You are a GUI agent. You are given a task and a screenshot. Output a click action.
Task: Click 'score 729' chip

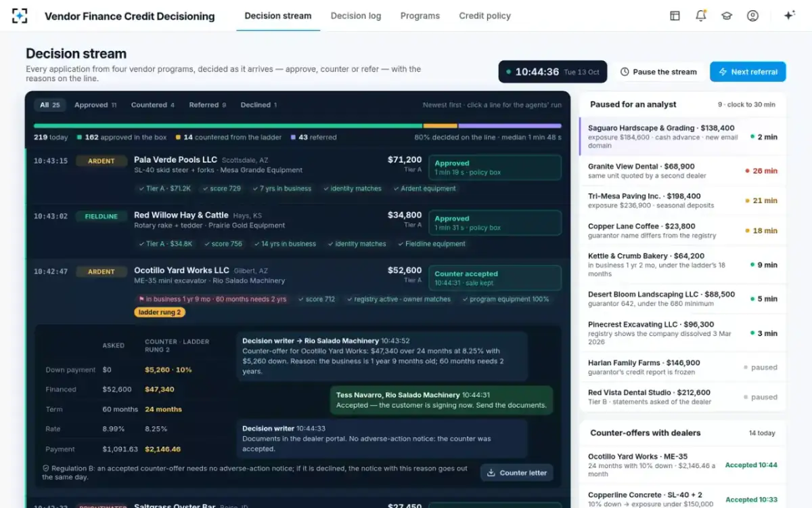click(x=222, y=188)
